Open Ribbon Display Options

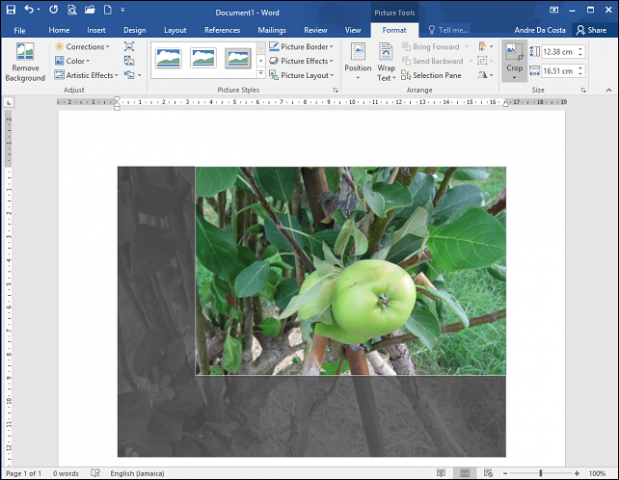pos(554,10)
